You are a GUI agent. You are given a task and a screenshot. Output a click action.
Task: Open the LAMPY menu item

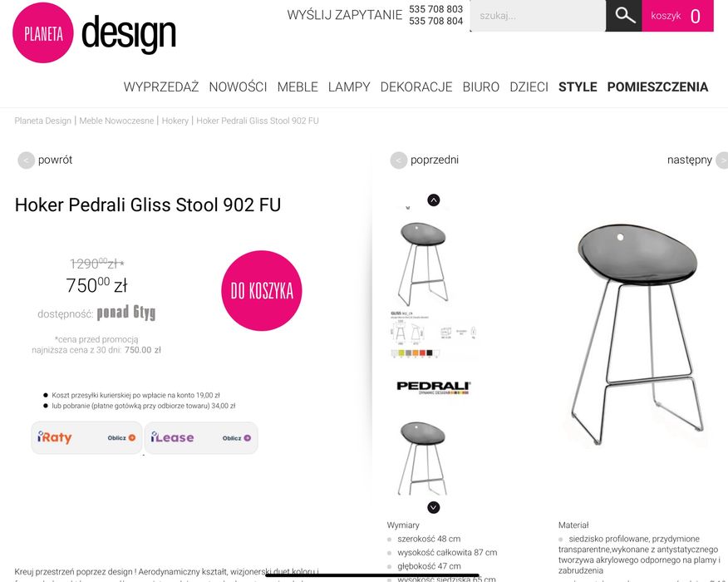click(349, 86)
